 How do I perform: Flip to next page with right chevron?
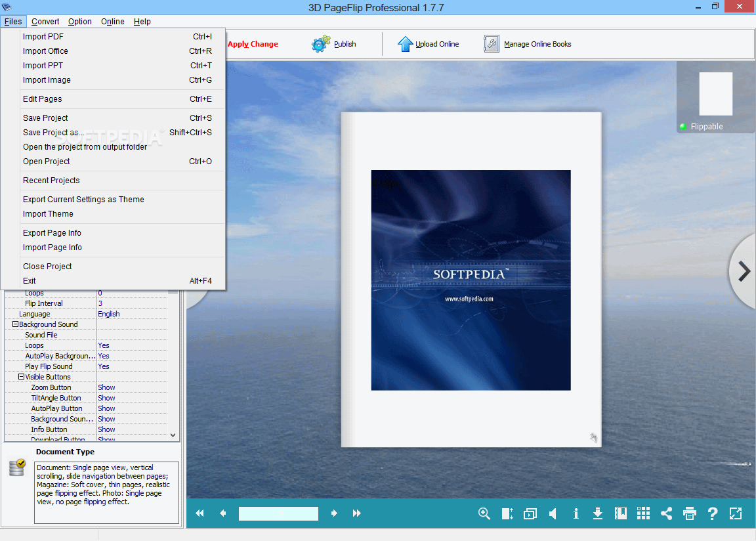pos(744,271)
